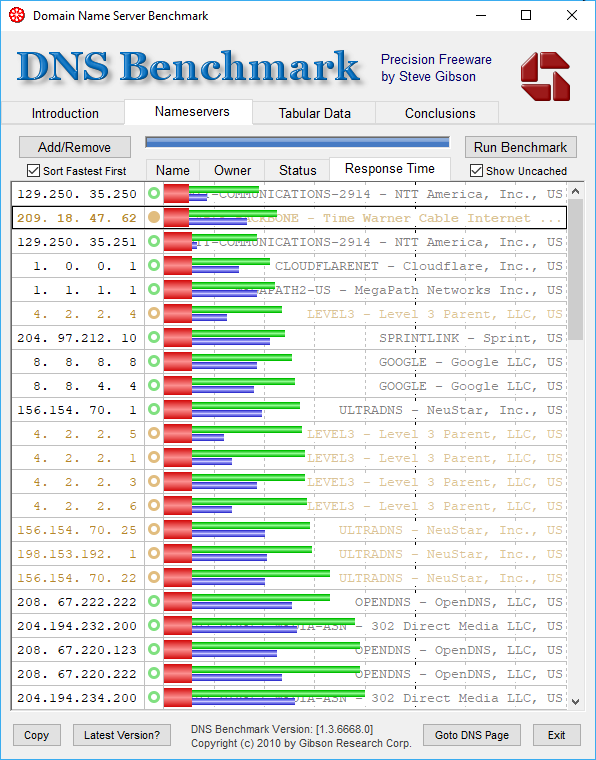596x760 pixels.
Task: Open the Tabular Data tab
Action: click(x=314, y=113)
